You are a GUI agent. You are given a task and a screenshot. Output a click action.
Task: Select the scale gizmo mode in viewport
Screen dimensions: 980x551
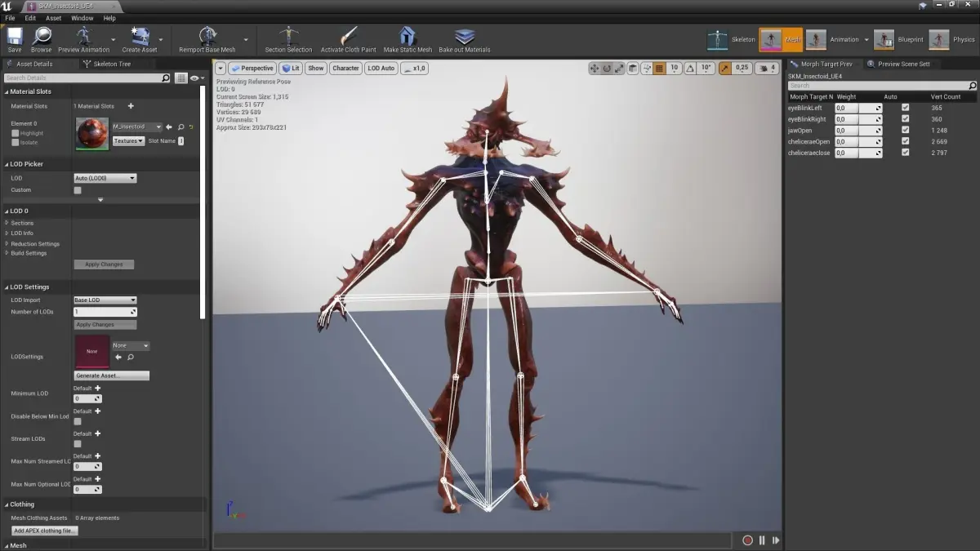pos(619,69)
